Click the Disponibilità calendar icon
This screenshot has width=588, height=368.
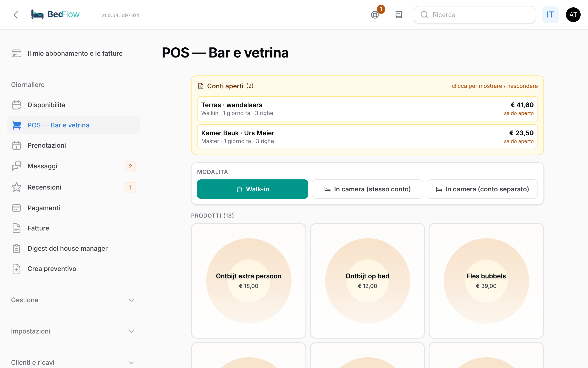(17, 105)
